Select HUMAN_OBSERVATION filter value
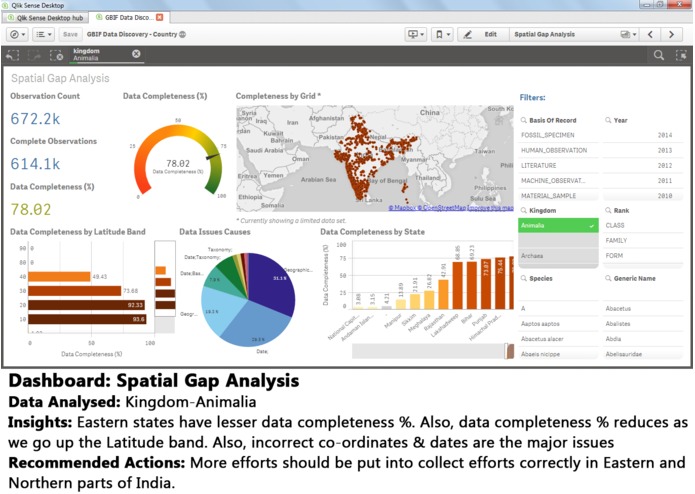Image resolution: width=695 pixels, height=494 pixels. click(558, 150)
